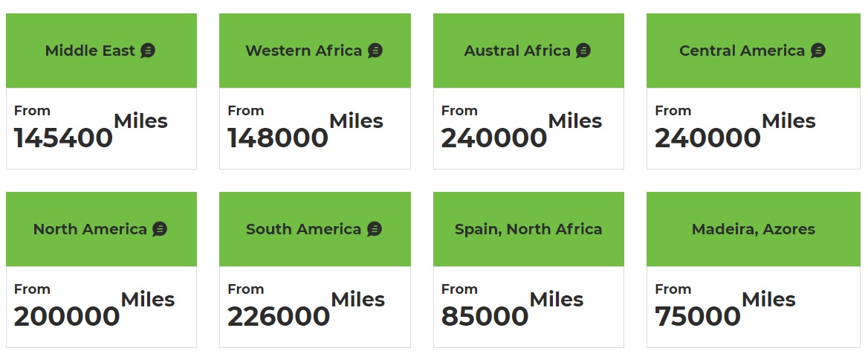Choose the Austral Africa header label
Viewport: 868px width, 357px height.
point(517,51)
